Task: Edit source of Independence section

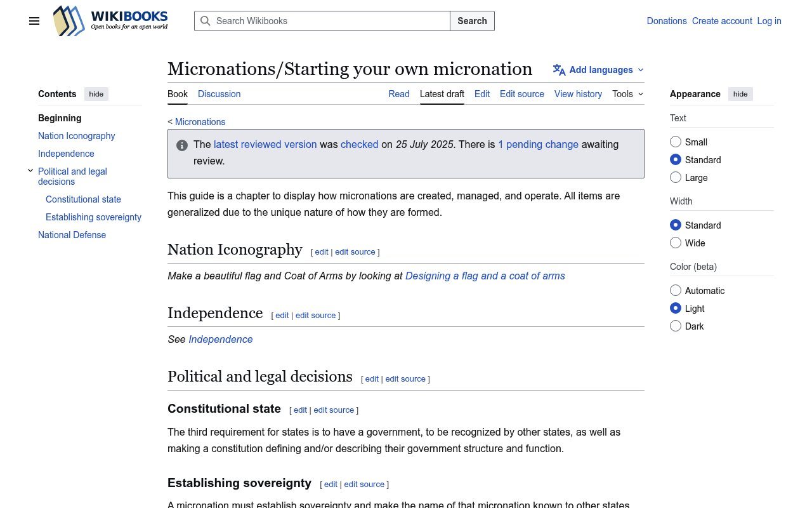Action: coord(315,316)
